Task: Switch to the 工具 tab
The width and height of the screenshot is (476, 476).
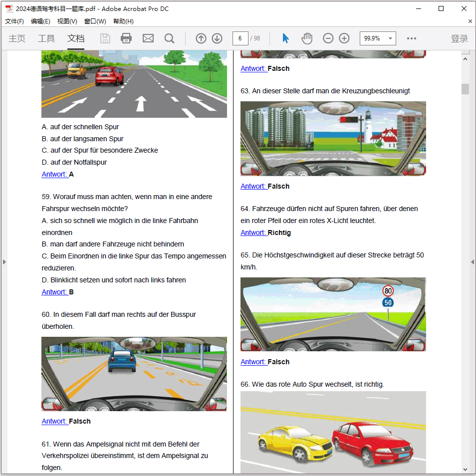Action: pyautogui.click(x=46, y=38)
